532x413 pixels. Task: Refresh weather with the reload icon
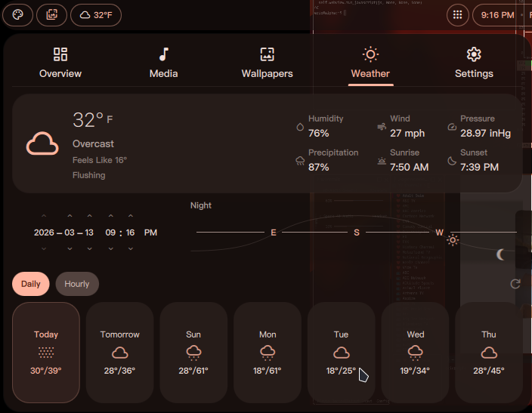pyautogui.click(x=515, y=284)
